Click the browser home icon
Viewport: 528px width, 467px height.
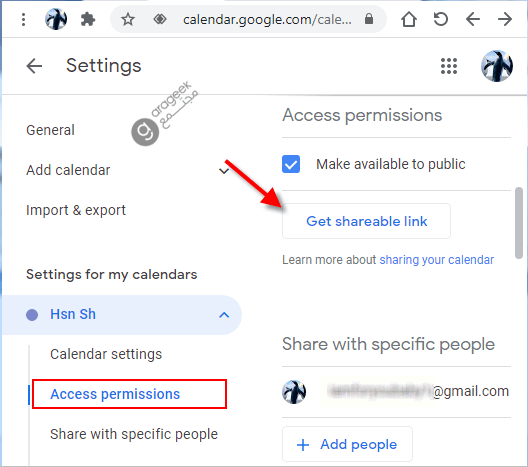[x=409, y=19]
